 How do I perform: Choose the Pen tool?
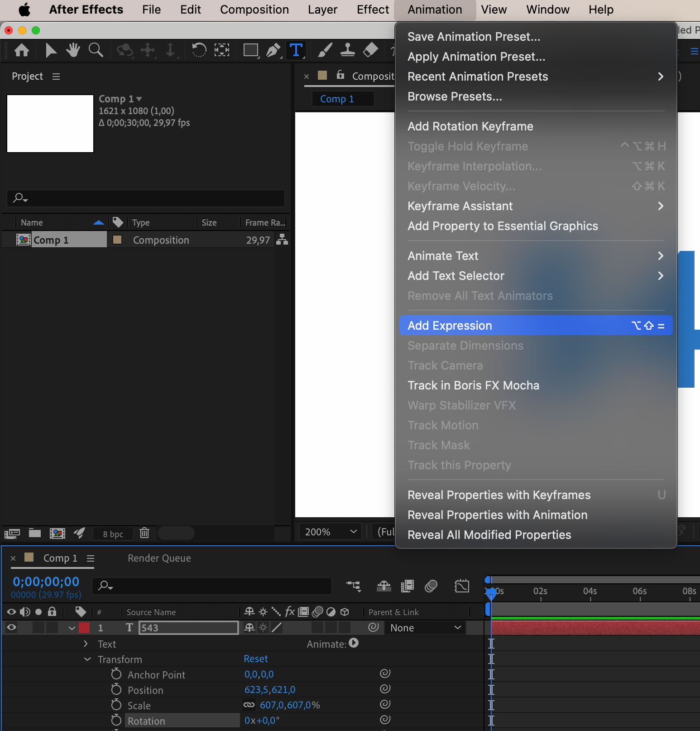click(273, 50)
